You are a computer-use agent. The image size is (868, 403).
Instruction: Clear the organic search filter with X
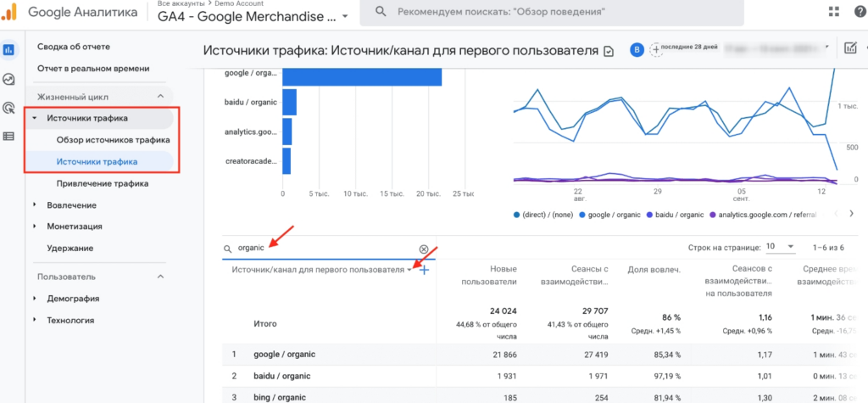(x=424, y=249)
